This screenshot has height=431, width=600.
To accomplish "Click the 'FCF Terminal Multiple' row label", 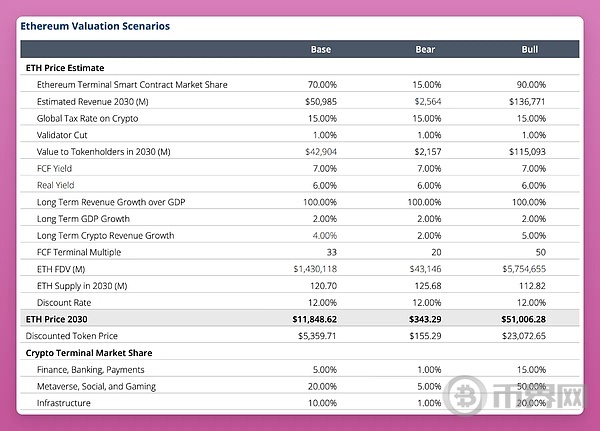I will 79,252.
